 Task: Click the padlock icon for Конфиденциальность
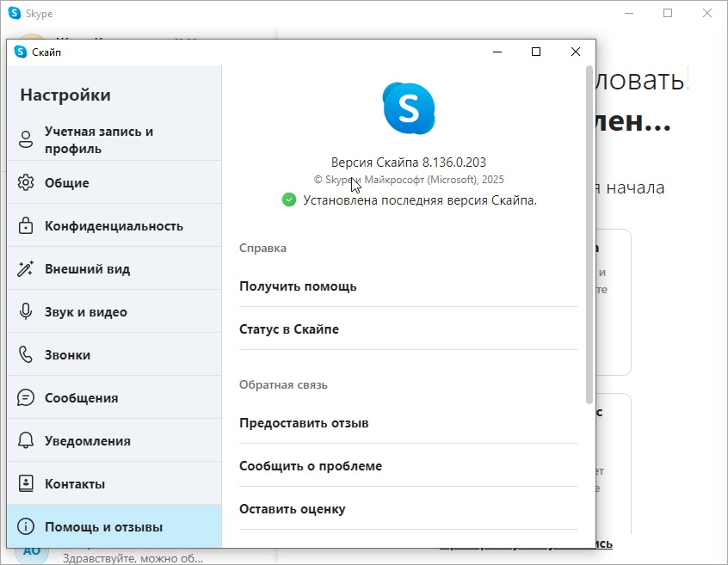[x=26, y=225]
